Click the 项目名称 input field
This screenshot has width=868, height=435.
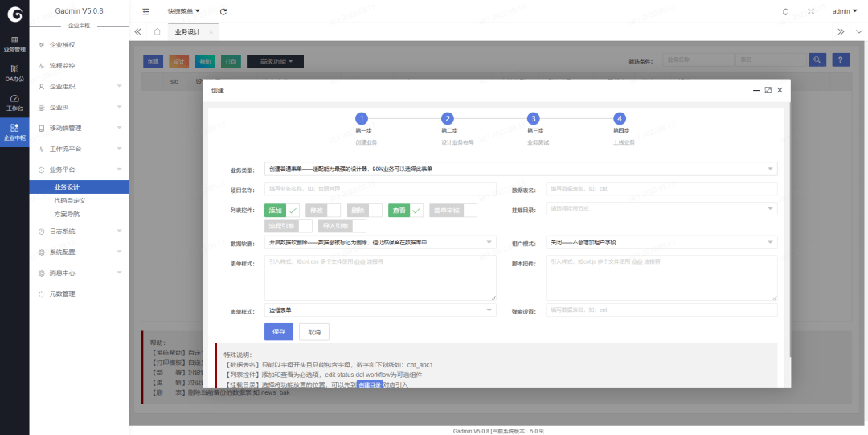click(379, 190)
